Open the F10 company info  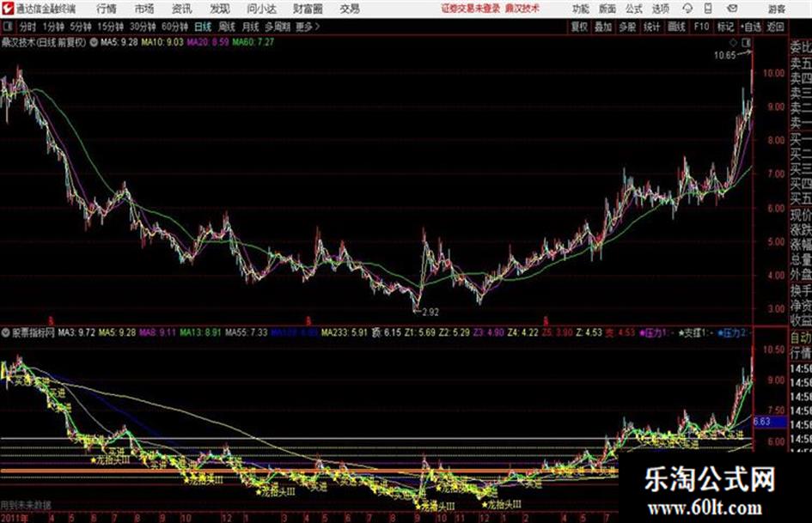click(701, 27)
